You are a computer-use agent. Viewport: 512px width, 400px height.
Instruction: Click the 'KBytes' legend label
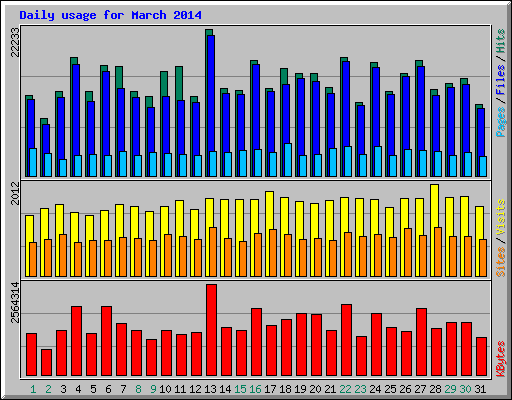pyautogui.click(x=500, y=359)
